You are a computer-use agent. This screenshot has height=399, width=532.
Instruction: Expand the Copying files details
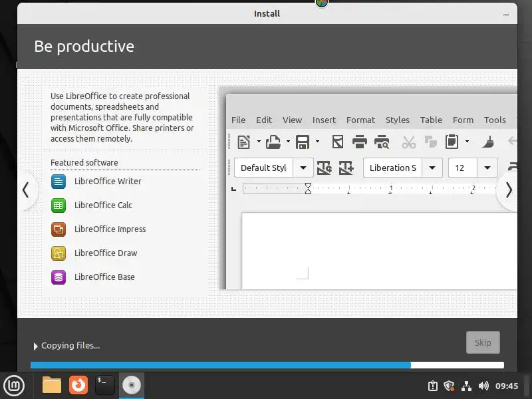(35, 346)
